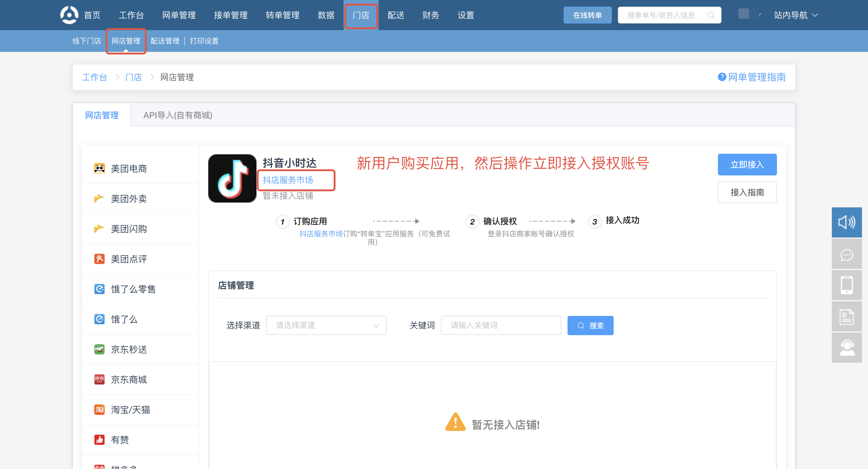The image size is (868, 469).
Task: Switch to 打印设置 submenu
Action: click(204, 41)
